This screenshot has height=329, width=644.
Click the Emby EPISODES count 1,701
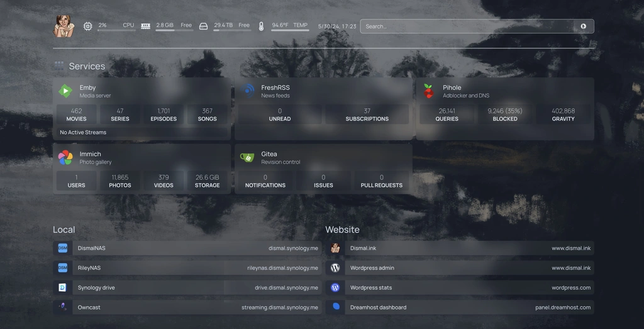[164, 114]
